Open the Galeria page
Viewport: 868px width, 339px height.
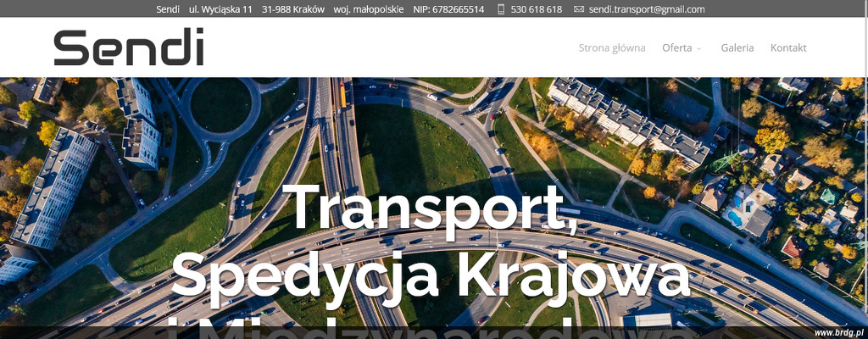click(x=737, y=48)
